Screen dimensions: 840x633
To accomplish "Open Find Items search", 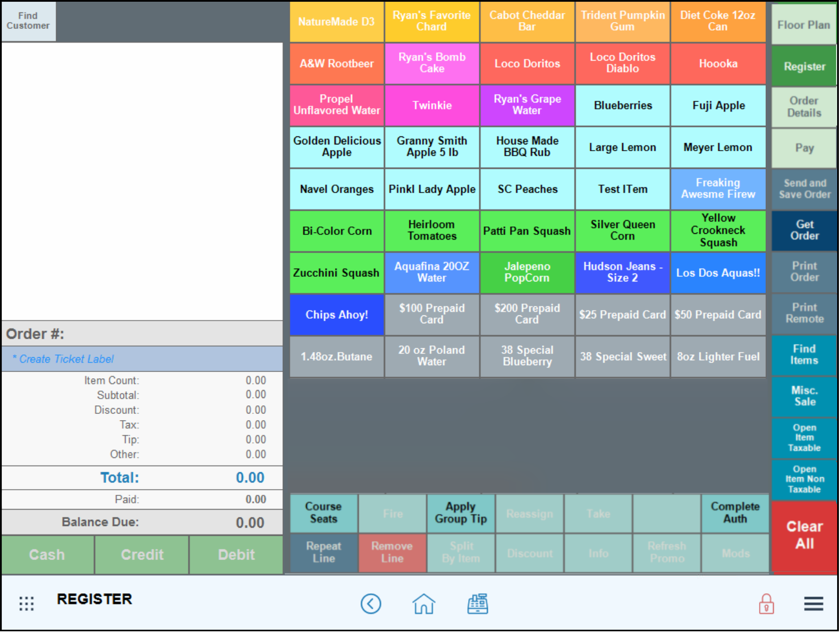I will pyautogui.click(x=804, y=354).
